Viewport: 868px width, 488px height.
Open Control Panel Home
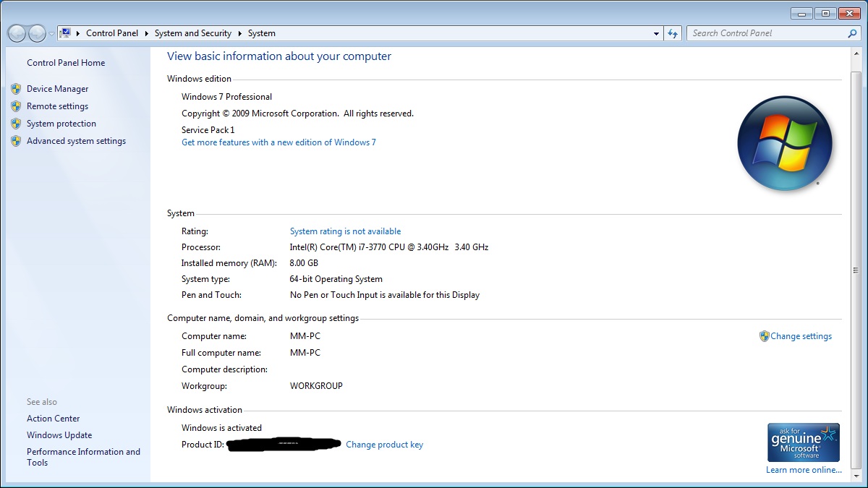(x=66, y=63)
